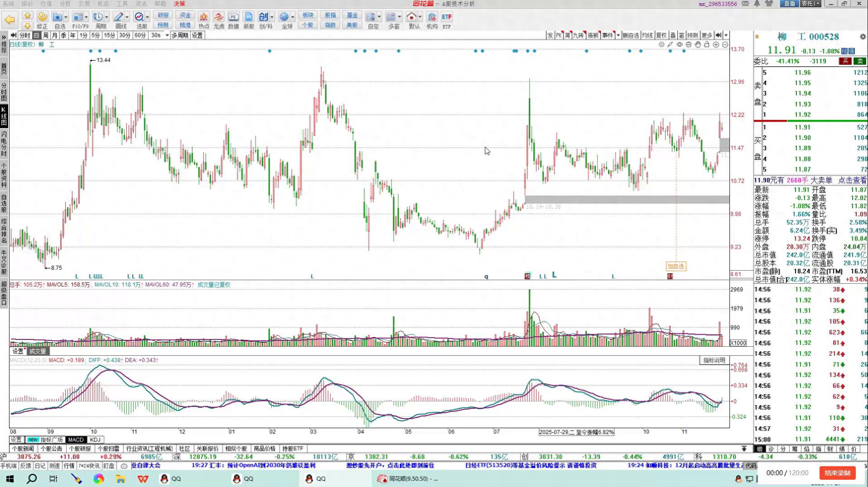The width and height of the screenshot is (868, 487).
Task: Open the 创/科 board icon
Action: 263,17
